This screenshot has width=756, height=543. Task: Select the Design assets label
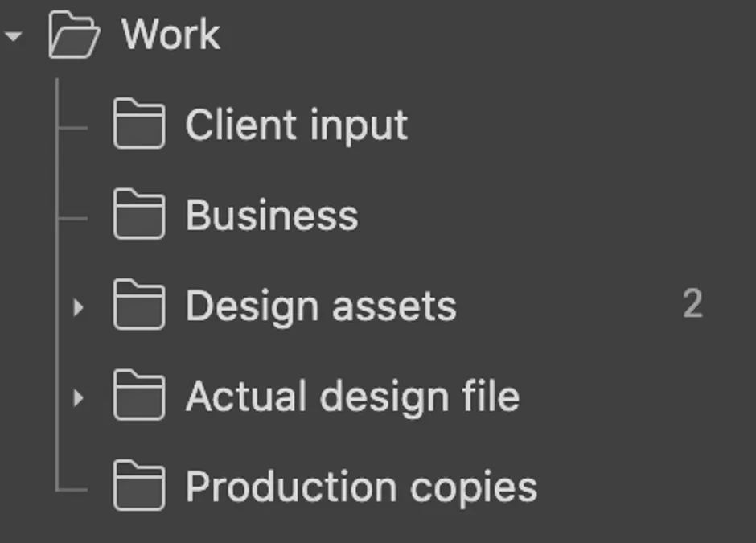[x=321, y=306]
